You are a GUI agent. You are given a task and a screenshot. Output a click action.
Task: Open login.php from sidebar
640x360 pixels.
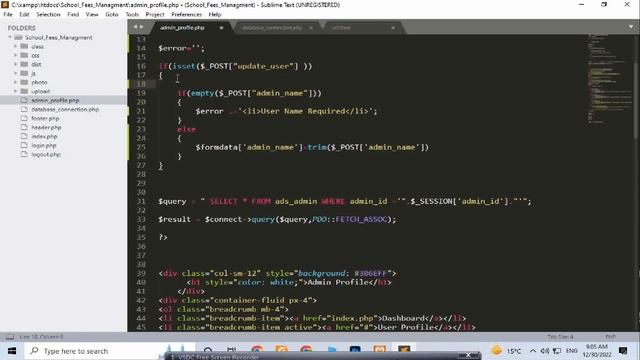(44, 145)
